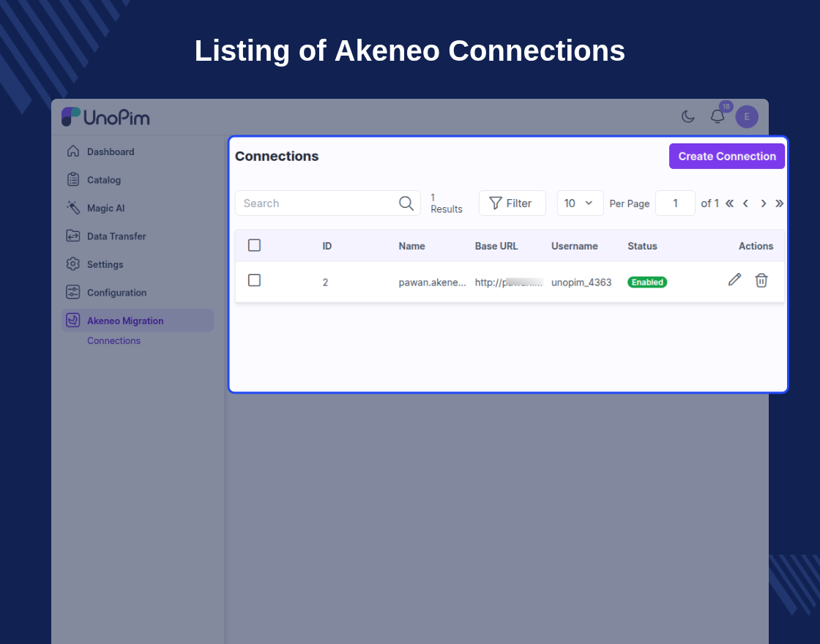Click the Magic AI wand icon
This screenshot has height=644, width=820.
coord(73,208)
